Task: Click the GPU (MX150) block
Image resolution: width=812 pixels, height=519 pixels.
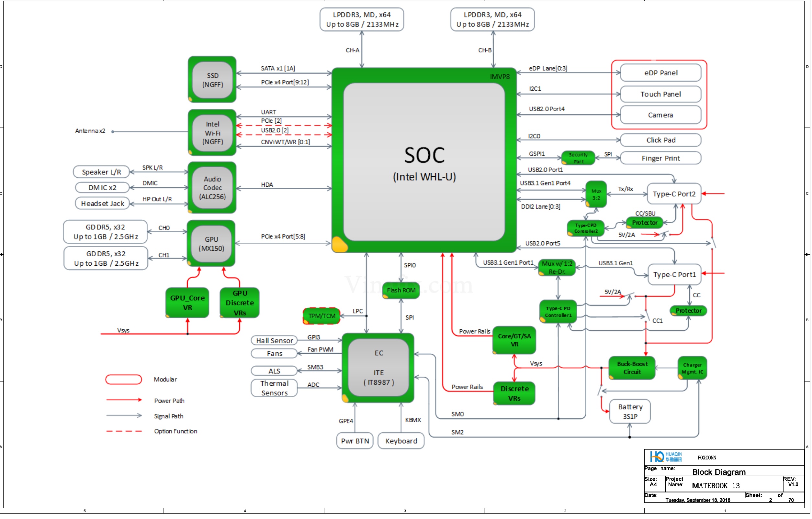Action: [211, 243]
